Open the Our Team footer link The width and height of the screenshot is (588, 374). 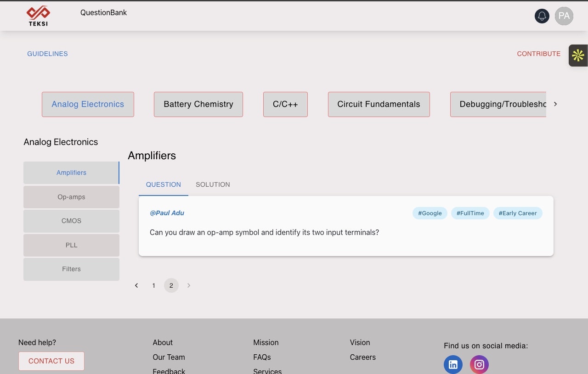(x=169, y=357)
